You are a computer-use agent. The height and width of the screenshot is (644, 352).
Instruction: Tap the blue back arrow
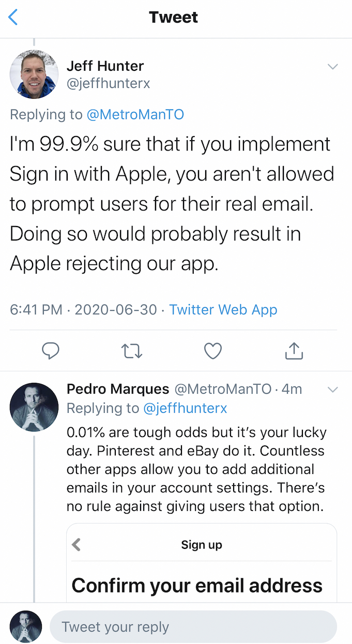pos(14,18)
